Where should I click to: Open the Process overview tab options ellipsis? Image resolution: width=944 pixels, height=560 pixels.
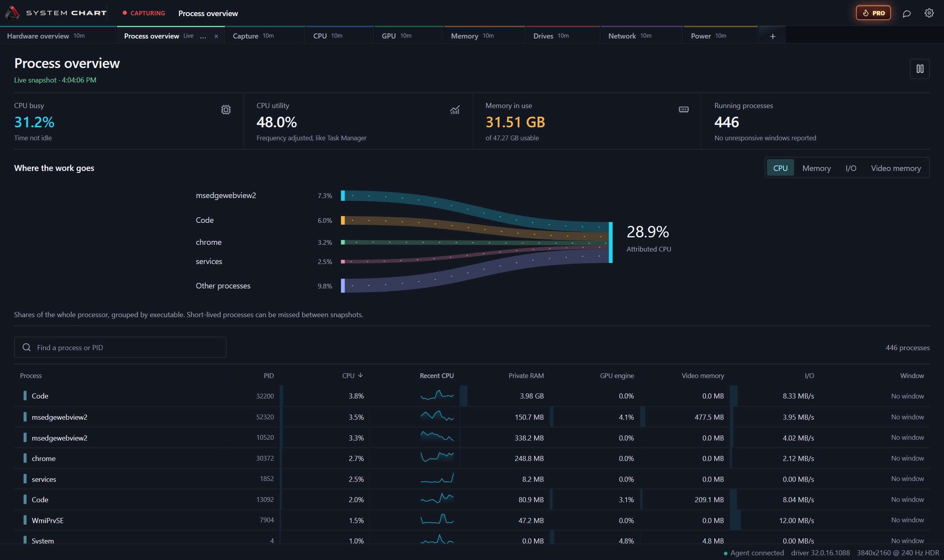[203, 36]
